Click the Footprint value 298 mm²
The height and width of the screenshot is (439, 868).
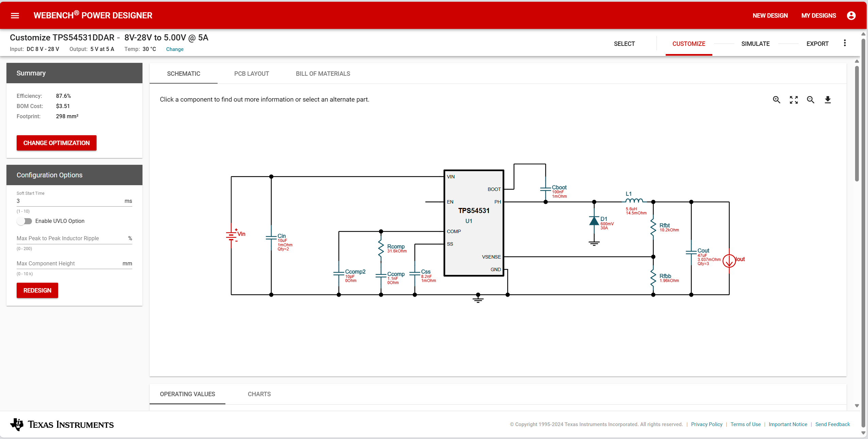(67, 117)
